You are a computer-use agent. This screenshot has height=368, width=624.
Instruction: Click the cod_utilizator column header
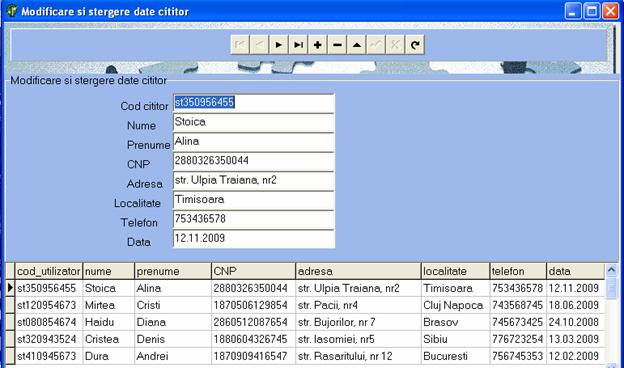tap(49, 271)
